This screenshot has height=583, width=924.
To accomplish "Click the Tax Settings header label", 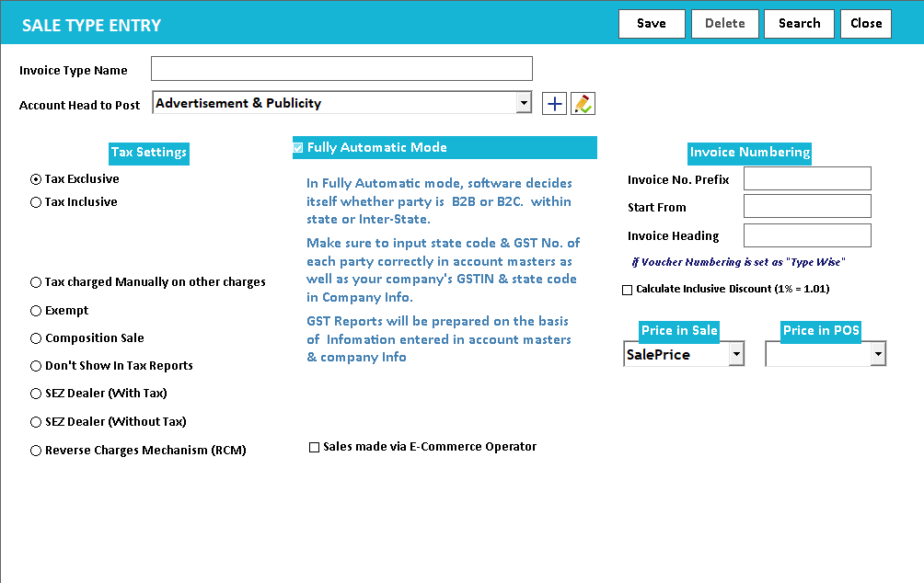I will pyautogui.click(x=149, y=154).
